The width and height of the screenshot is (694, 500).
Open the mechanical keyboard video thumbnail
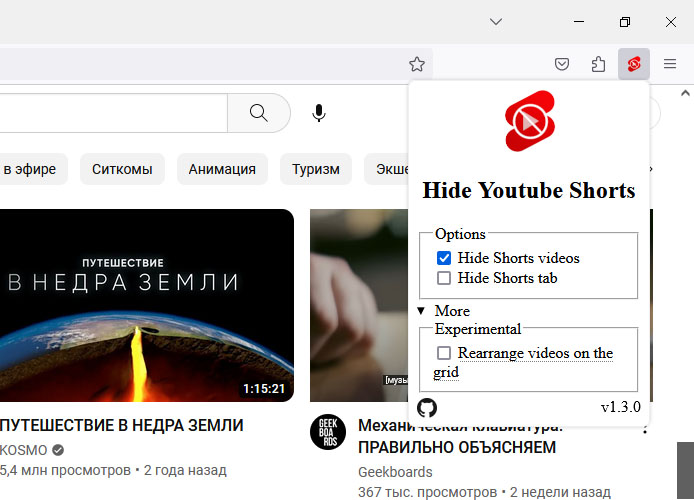[359, 305]
